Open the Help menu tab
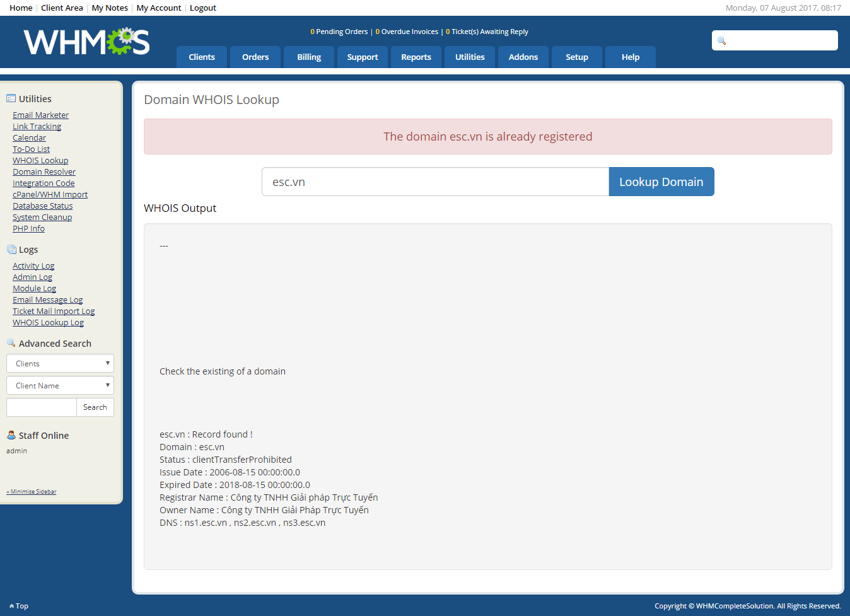The height and width of the screenshot is (616, 850). coord(631,57)
